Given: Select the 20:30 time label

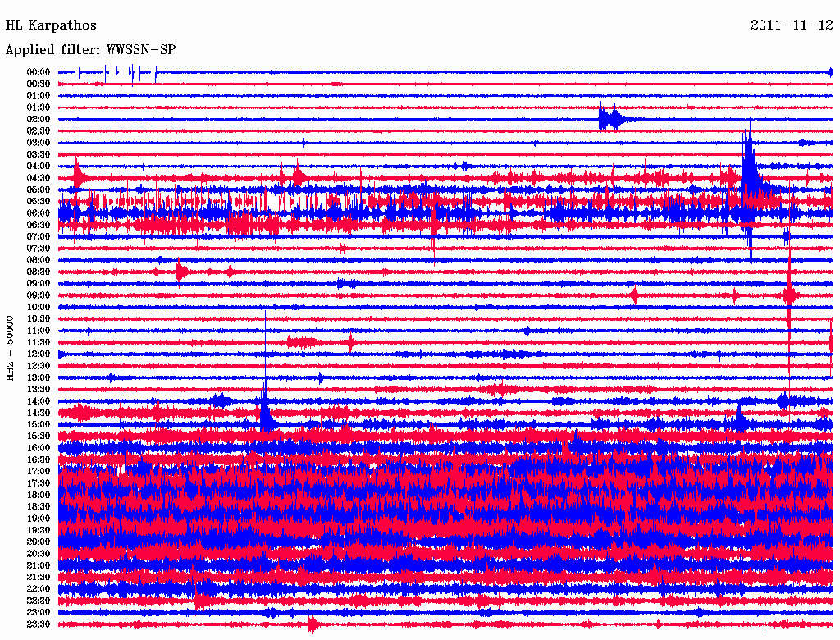Looking at the screenshot, I should point(39,554).
